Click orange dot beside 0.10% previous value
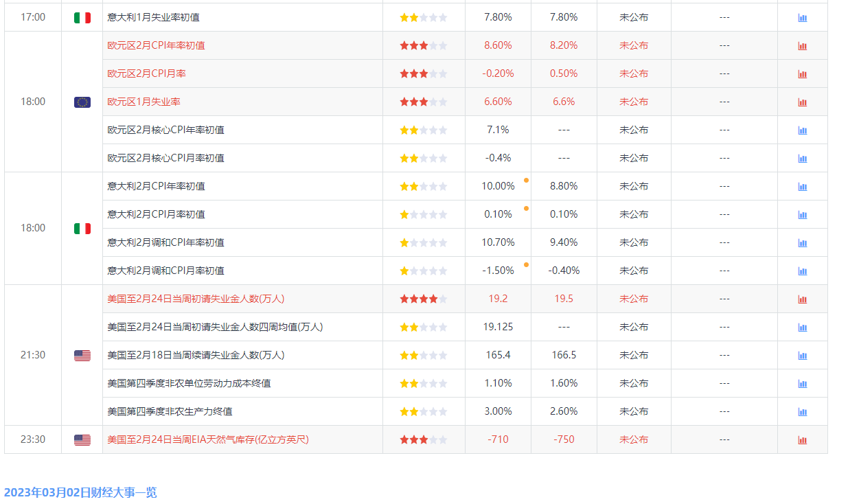This screenshot has height=504, width=848. [x=526, y=208]
